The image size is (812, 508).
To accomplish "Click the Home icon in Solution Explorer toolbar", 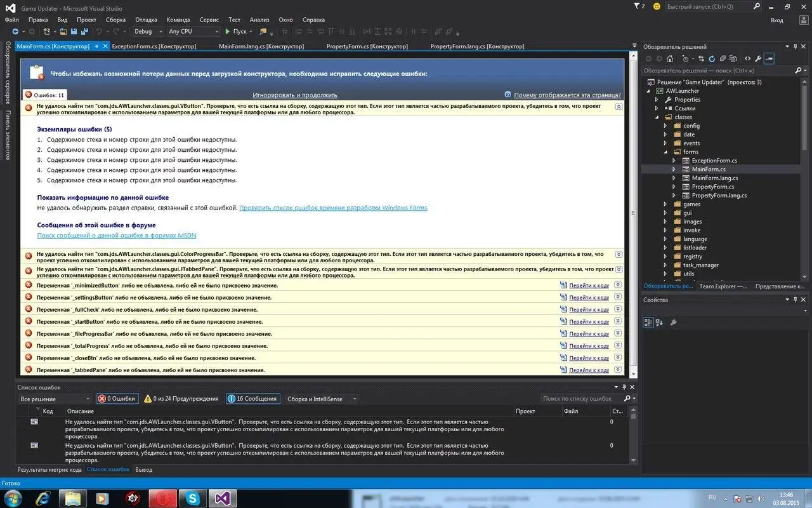I will point(669,58).
